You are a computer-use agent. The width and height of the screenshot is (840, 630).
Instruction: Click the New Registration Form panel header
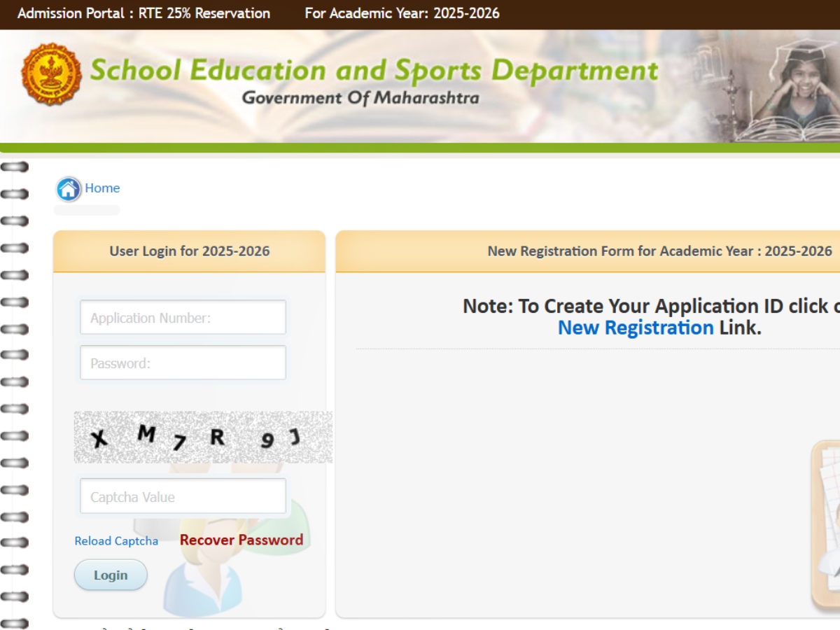pos(659,251)
